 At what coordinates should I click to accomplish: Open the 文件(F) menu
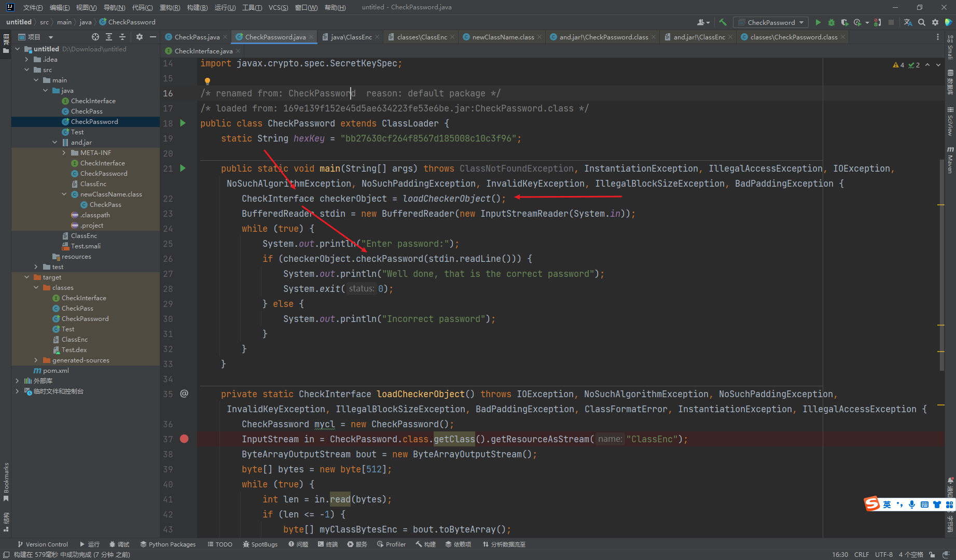(x=33, y=7)
